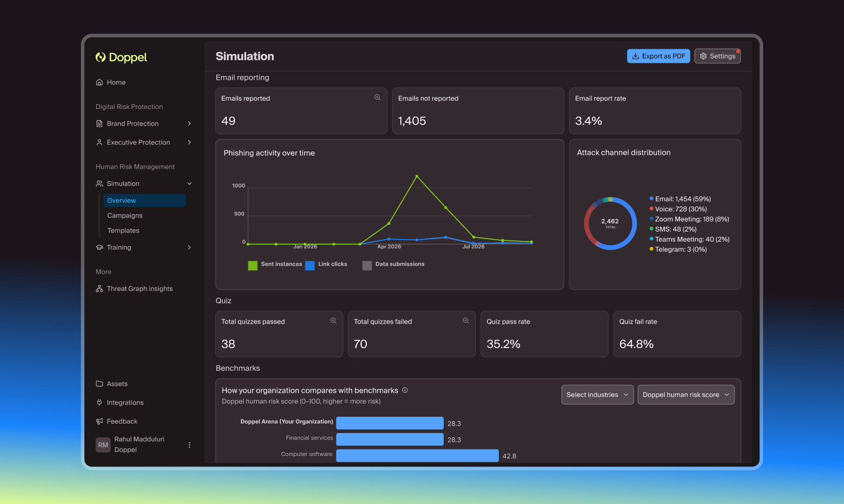Click the Threat Graph insights icon

100,288
